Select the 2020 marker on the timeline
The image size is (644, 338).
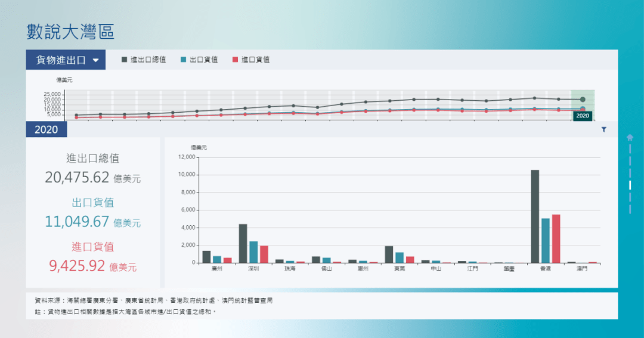tap(583, 100)
